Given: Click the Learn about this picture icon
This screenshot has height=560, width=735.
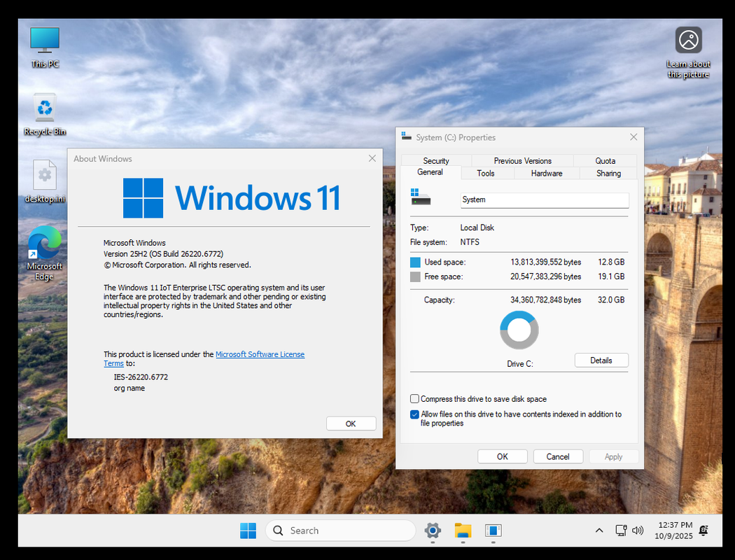Looking at the screenshot, I should (688, 52).
